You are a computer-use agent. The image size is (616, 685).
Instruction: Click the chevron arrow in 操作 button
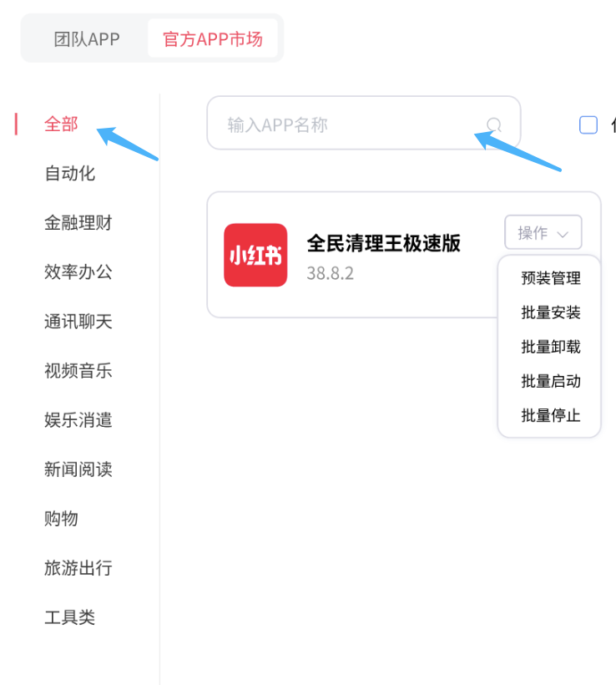563,235
